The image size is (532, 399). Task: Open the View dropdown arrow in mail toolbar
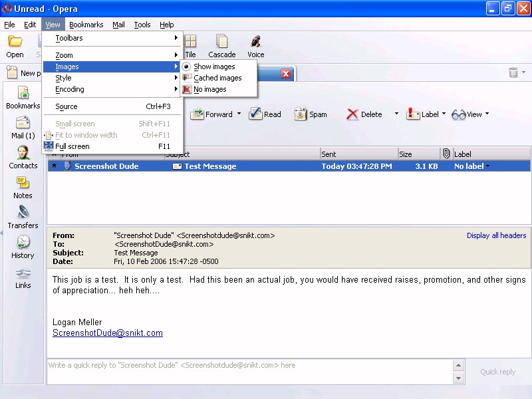click(x=487, y=114)
